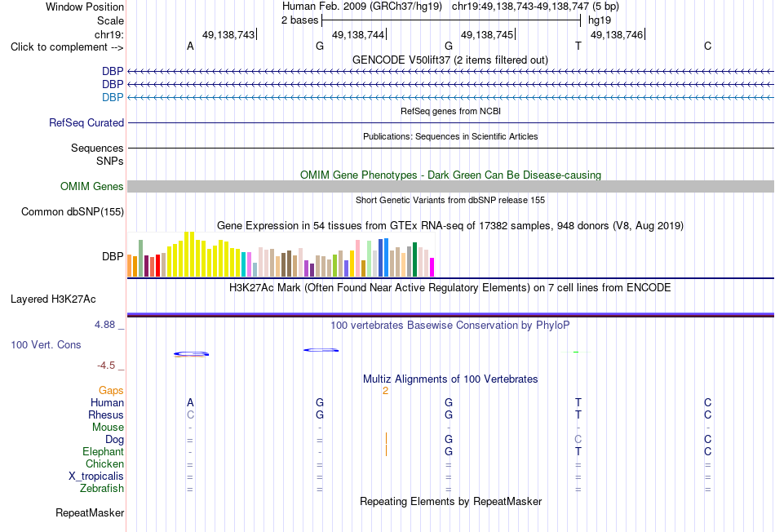Open 'GENCODE V50lift37 (2 items filtered out)' title
This screenshot has height=532, width=775.
(x=450, y=60)
